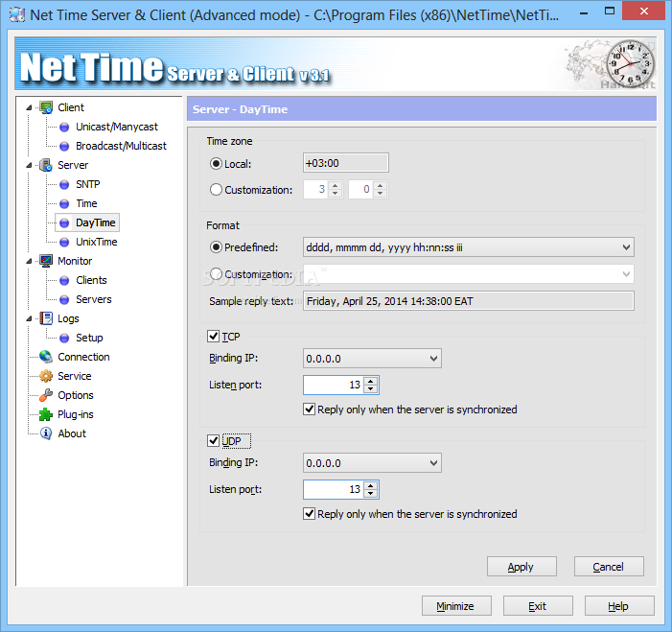Click the Apply button
The height and width of the screenshot is (632, 672).
(521, 567)
